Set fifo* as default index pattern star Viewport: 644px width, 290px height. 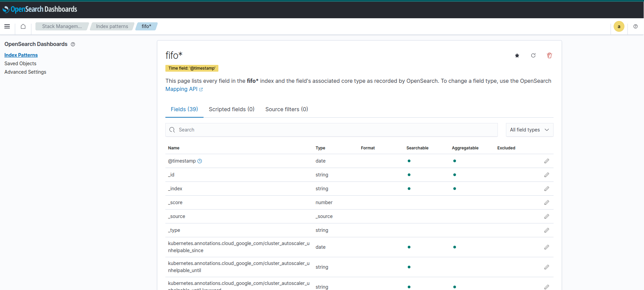517,55
